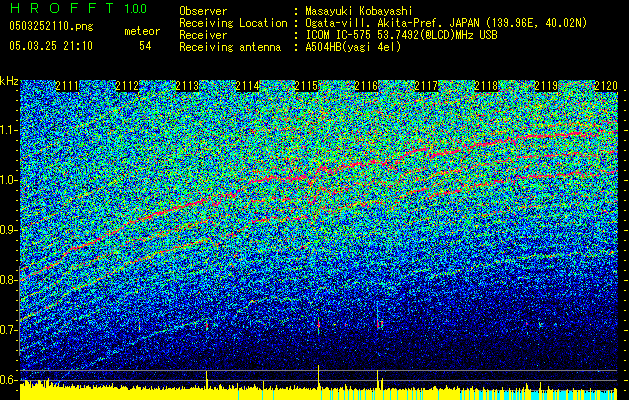
Task: Click the 2120 time marker
Action: coord(606,86)
